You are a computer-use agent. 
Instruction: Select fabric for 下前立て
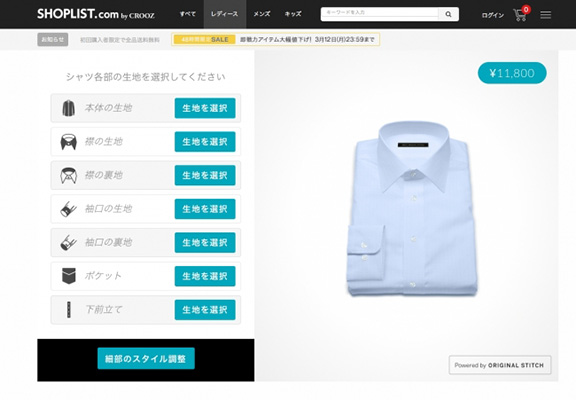205,310
